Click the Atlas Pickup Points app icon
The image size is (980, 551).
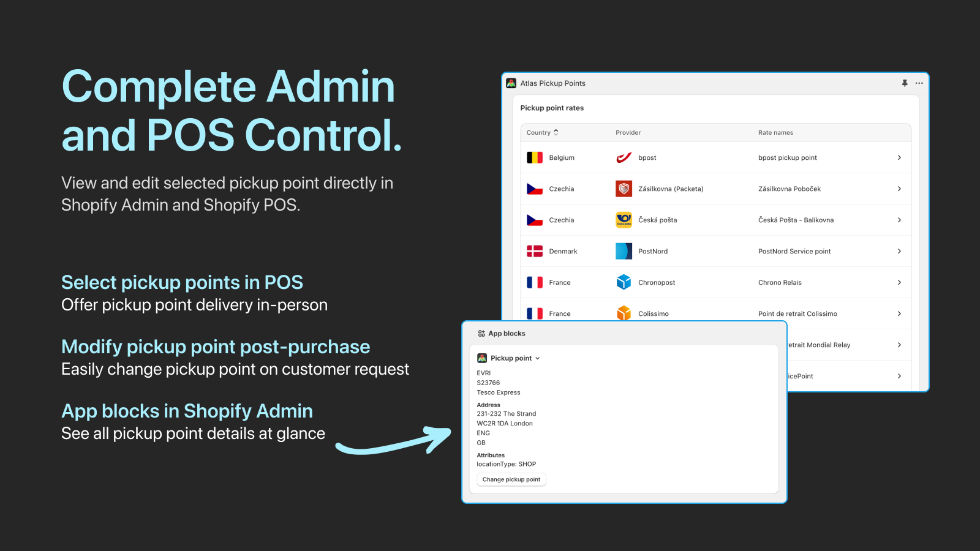[x=511, y=83]
